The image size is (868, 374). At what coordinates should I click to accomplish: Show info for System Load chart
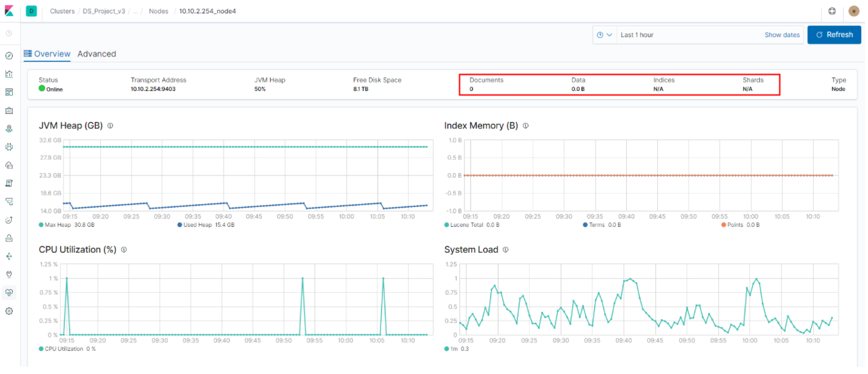pyautogui.click(x=506, y=249)
